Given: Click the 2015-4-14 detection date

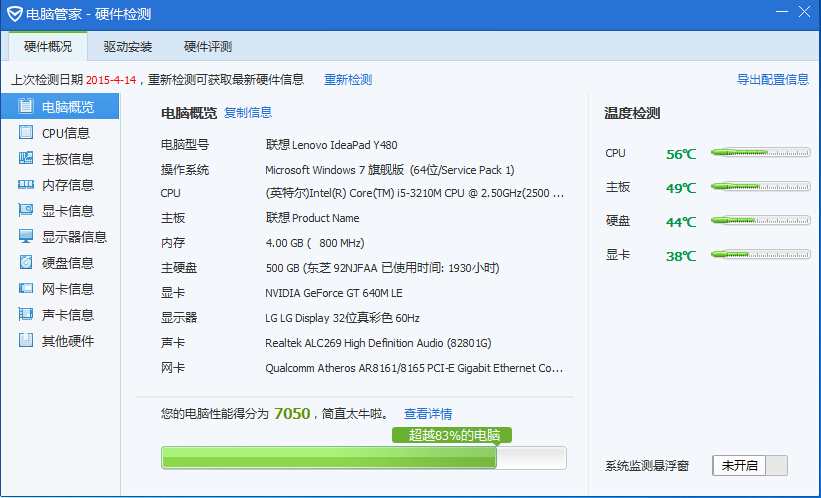Looking at the screenshot, I should [x=111, y=80].
